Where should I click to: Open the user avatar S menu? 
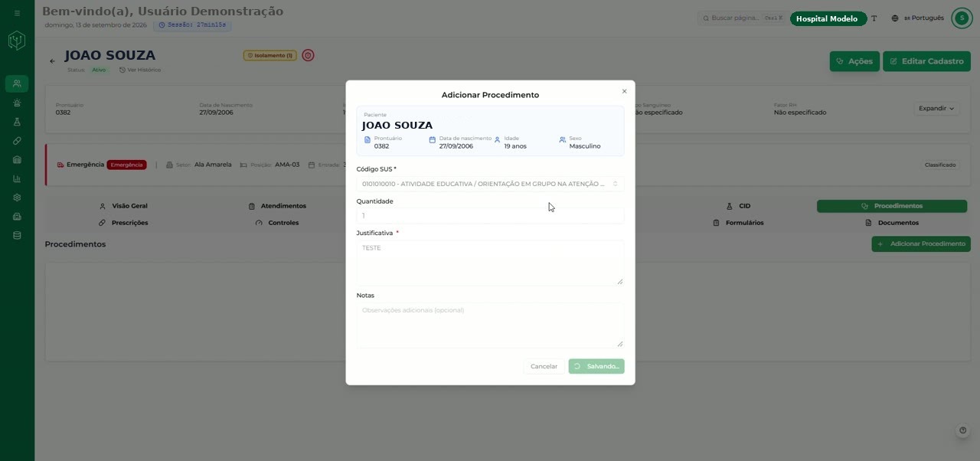pyautogui.click(x=962, y=18)
